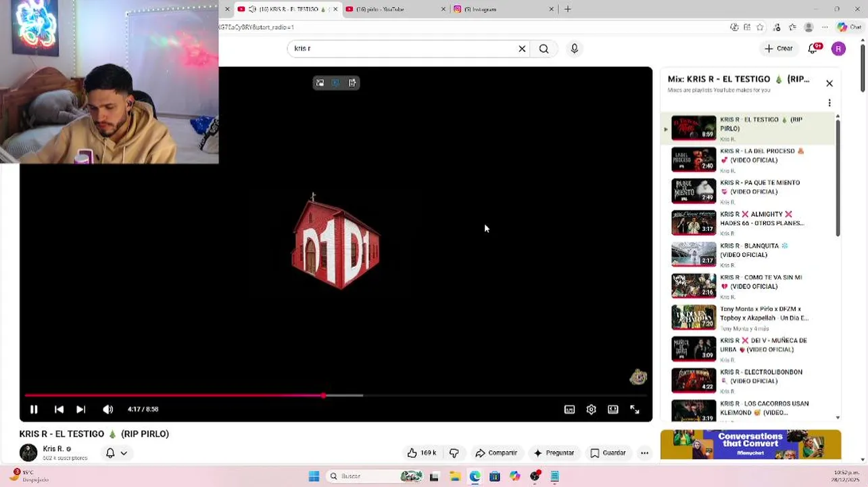This screenshot has height=487, width=868.
Task: Open browser settings and more menu
Action: coord(825,28)
